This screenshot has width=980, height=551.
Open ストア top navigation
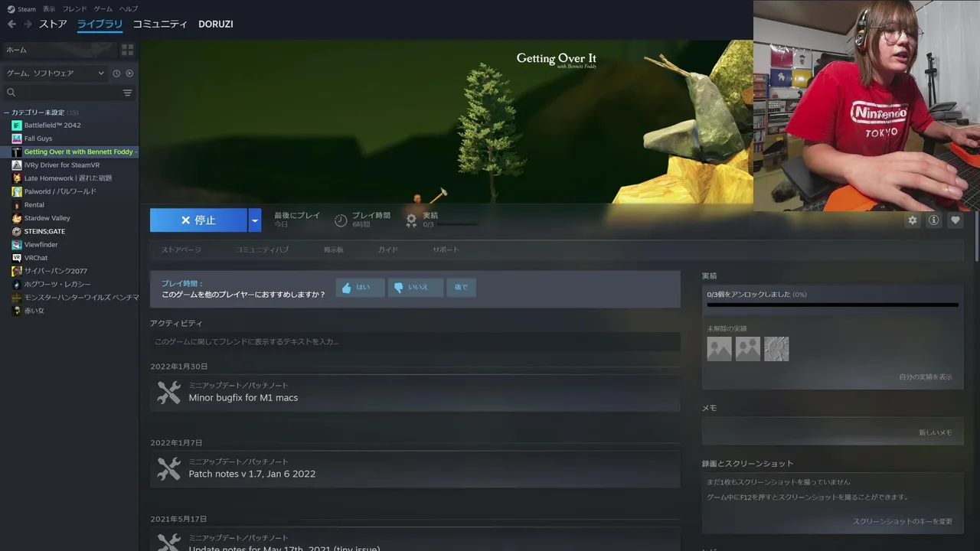(53, 24)
